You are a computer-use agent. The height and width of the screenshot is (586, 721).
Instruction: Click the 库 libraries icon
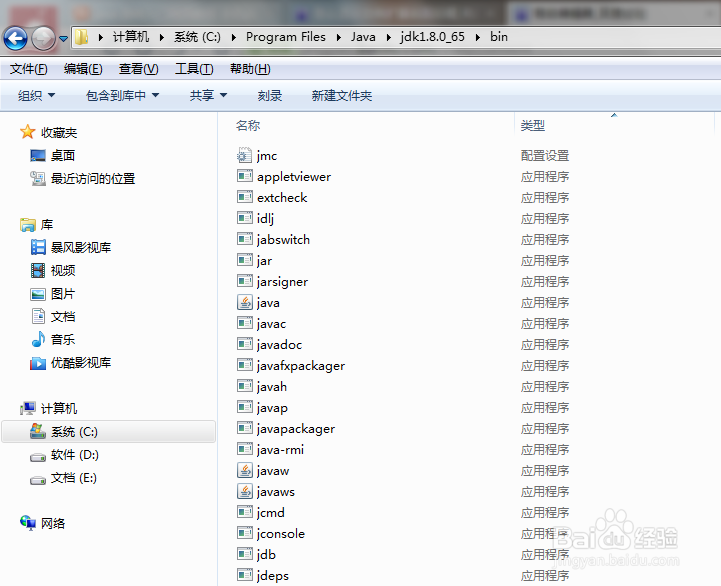point(28,224)
